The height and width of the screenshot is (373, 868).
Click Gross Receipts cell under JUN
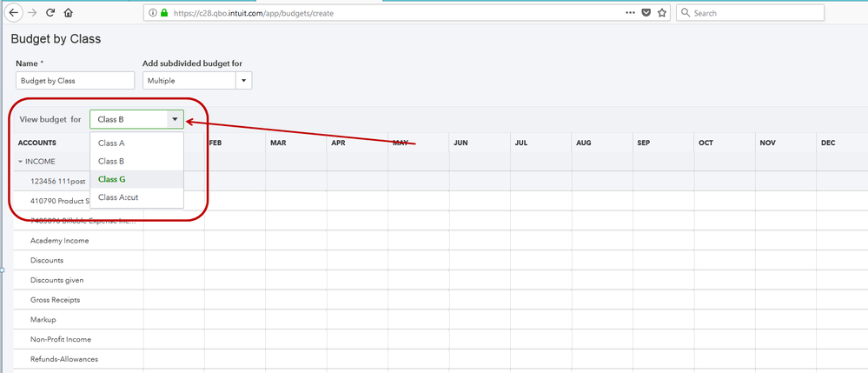tap(480, 300)
